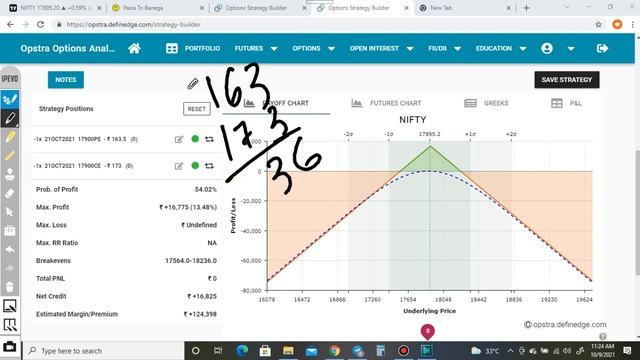Switch to Greeks tab
Viewport: 640px width, 360px height.
pos(486,103)
